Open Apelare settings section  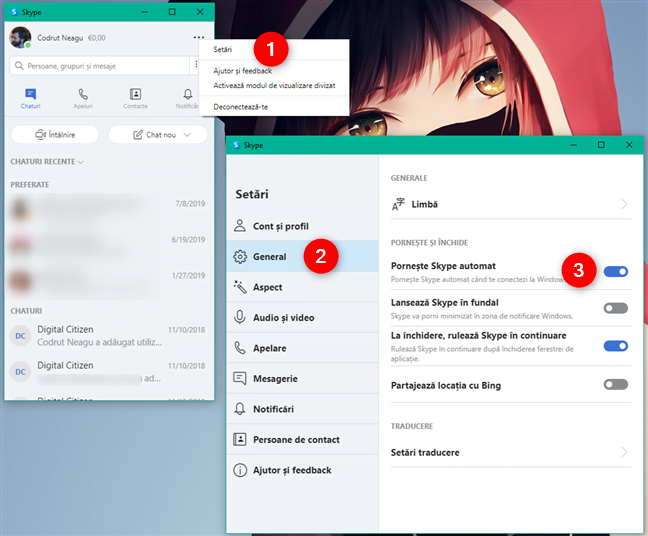click(x=303, y=348)
